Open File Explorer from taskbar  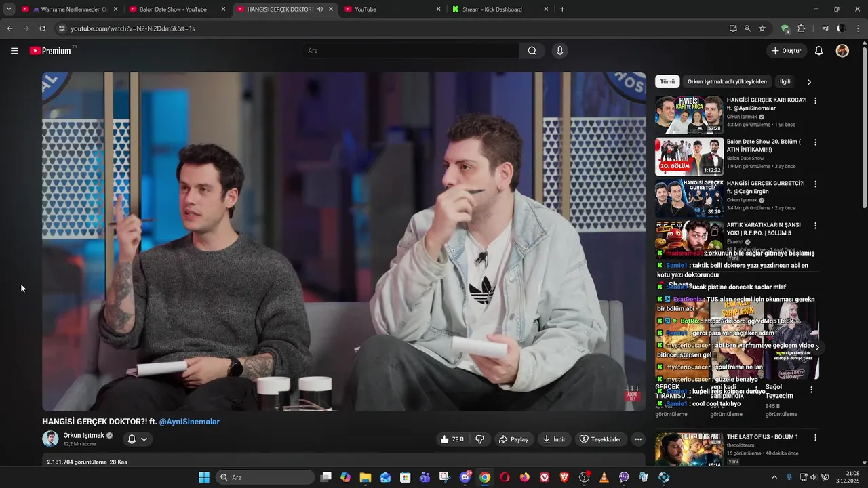(365, 477)
